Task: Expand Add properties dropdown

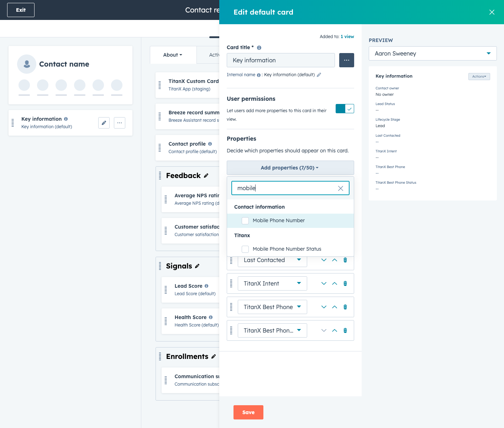Action: (x=290, y=168)
